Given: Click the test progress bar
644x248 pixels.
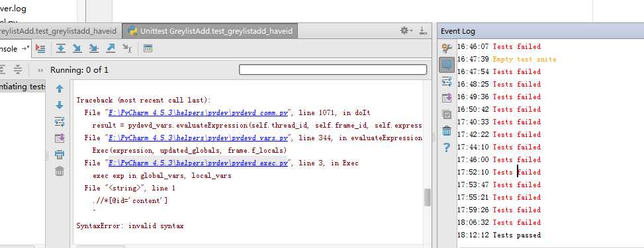Looking at the screenshot, I should tap(333, 69).
